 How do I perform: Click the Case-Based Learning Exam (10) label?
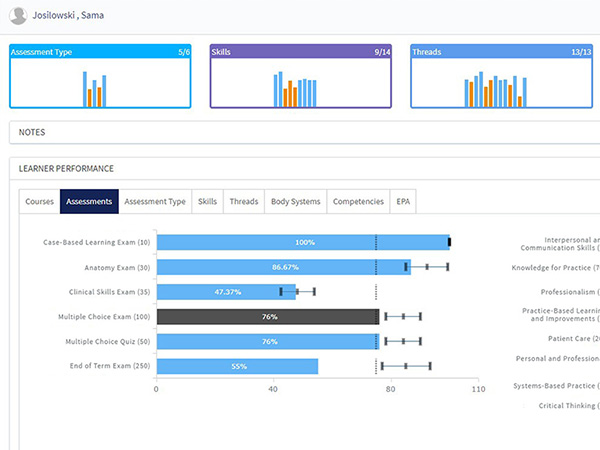pos(96,242)
